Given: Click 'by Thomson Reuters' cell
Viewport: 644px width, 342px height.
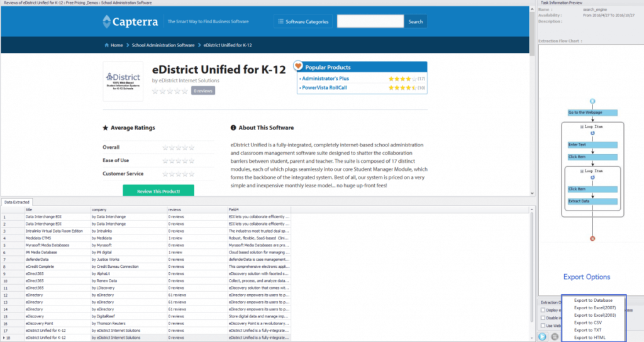Looking at the screenshot, I should coord(128,324).
